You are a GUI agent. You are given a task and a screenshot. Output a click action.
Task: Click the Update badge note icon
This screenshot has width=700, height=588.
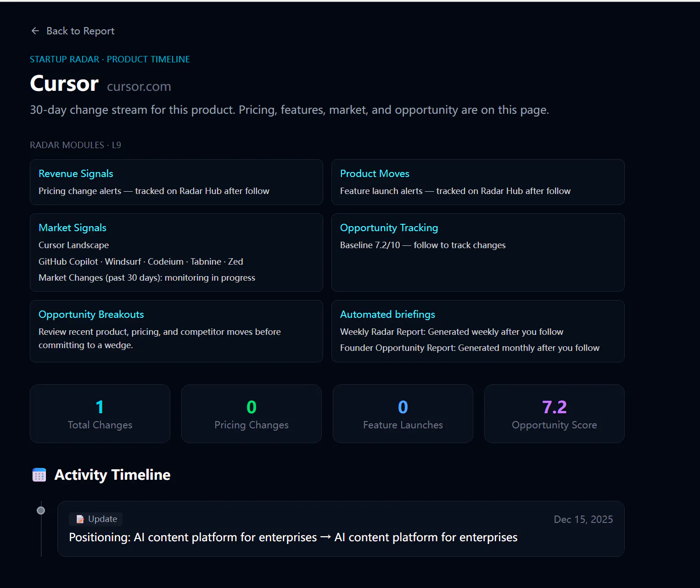[80, 519]
